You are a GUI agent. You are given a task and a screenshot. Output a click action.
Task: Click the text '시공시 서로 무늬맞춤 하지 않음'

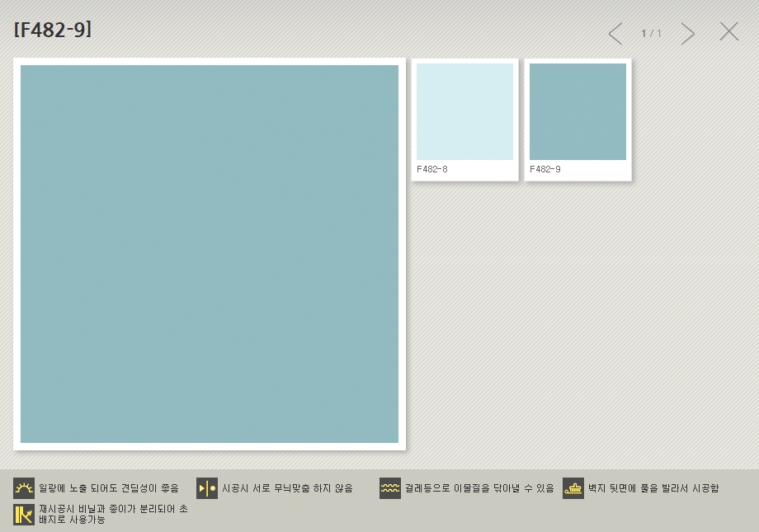point(287,488)
